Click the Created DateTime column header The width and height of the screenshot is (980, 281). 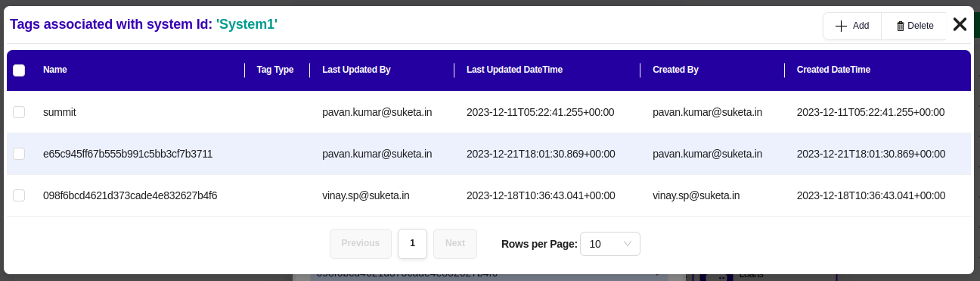(833, 70)
